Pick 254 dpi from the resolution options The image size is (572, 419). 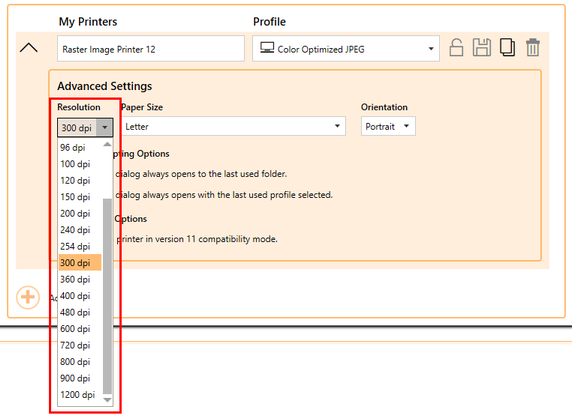click(x=80, y=246)
